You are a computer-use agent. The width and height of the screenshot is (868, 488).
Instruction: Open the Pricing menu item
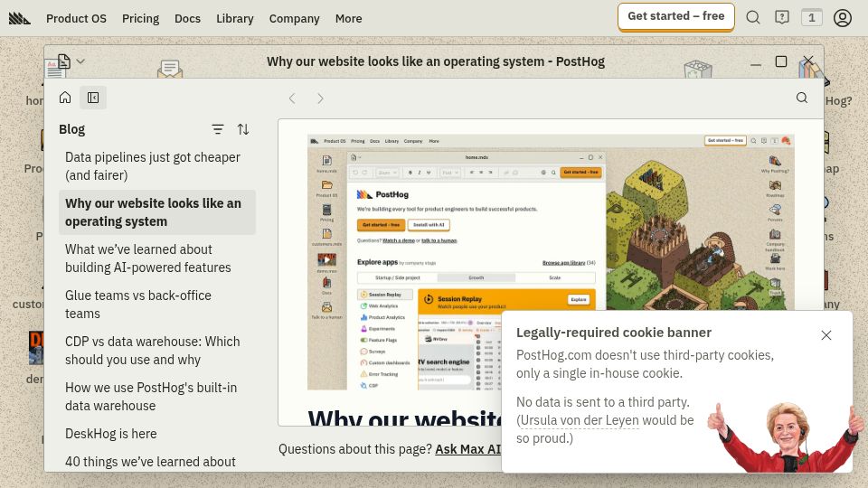tap(141, 18)
